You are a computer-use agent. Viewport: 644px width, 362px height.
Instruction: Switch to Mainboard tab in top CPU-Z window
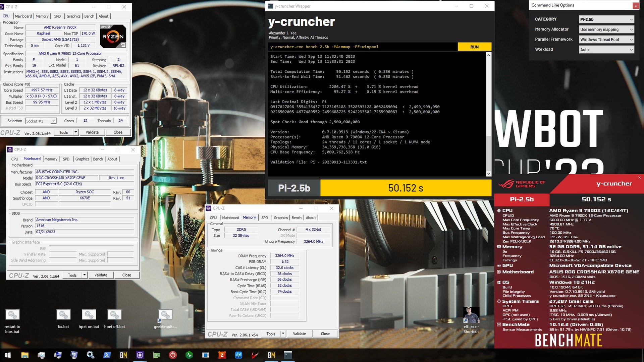click(x=23, y=16)
